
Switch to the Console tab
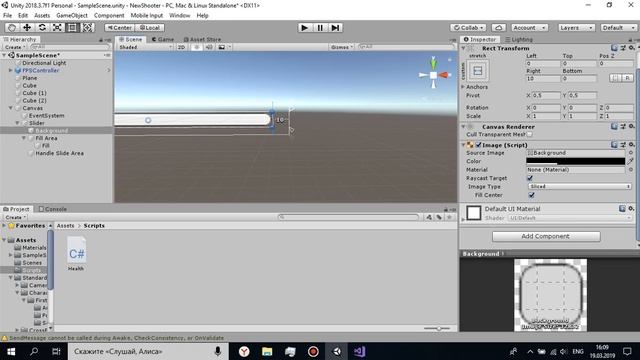tap(53, 209)
